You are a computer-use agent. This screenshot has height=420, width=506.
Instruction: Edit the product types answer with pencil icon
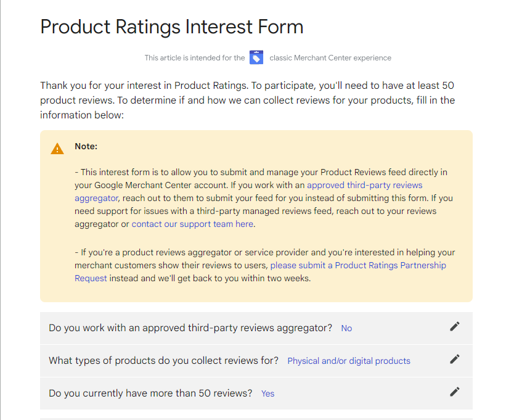coord(454,360)
